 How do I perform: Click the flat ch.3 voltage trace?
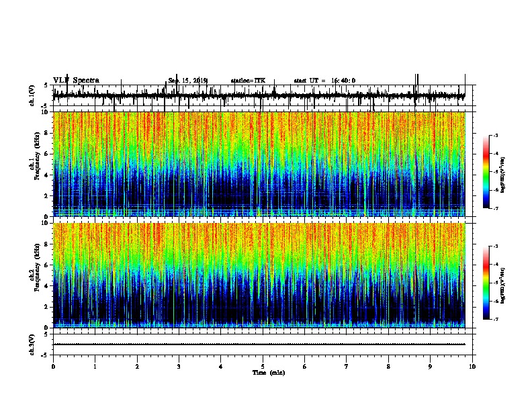[259, 345]
